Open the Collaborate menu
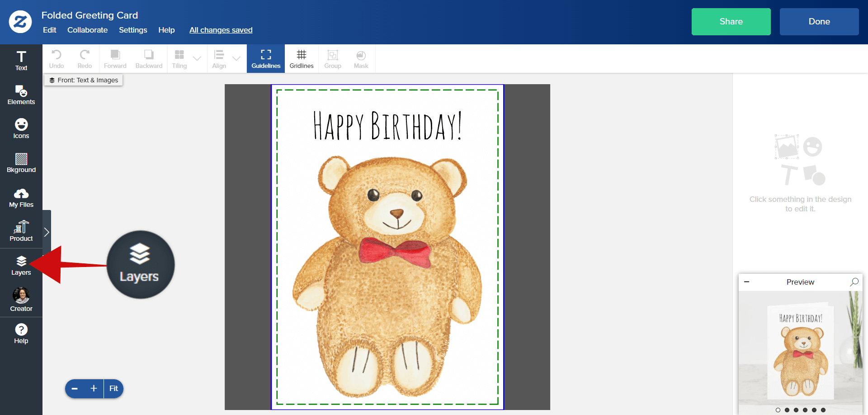 tap(87, 30)
